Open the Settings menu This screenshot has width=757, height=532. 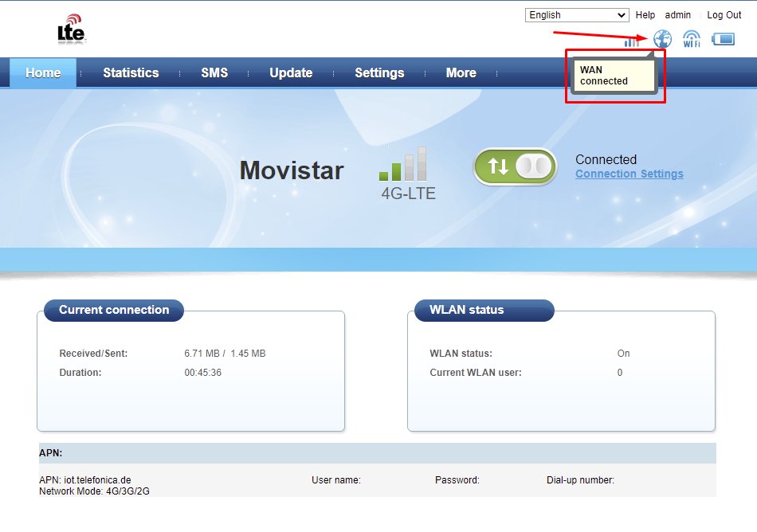[x=379, y=72]
